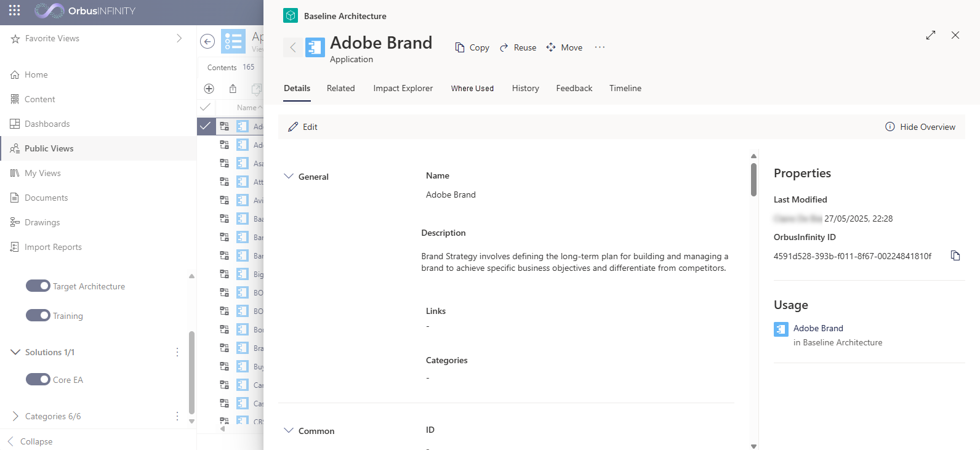Collapse the Common section
The image size is (980, 450).
[x=288, y=430]
